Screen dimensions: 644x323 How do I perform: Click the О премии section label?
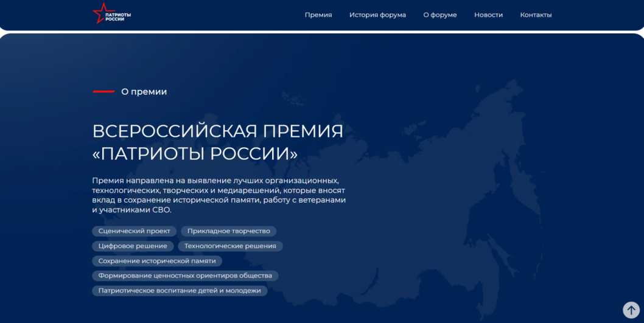(x=144, y=91)
